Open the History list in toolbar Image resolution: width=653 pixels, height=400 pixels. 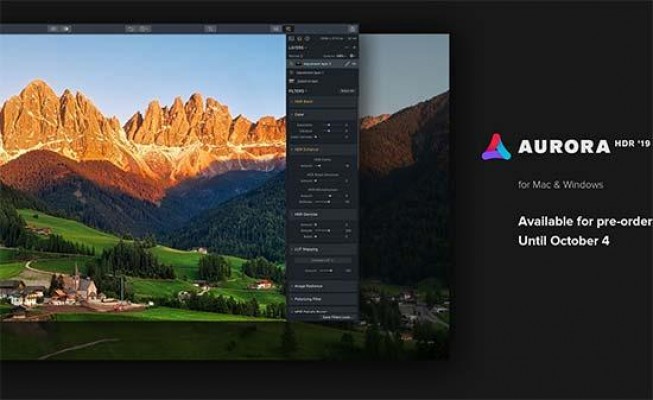point(145,29)
